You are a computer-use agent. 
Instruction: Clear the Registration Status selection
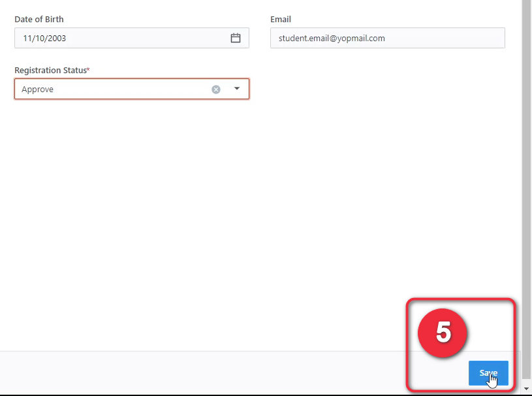216,90
